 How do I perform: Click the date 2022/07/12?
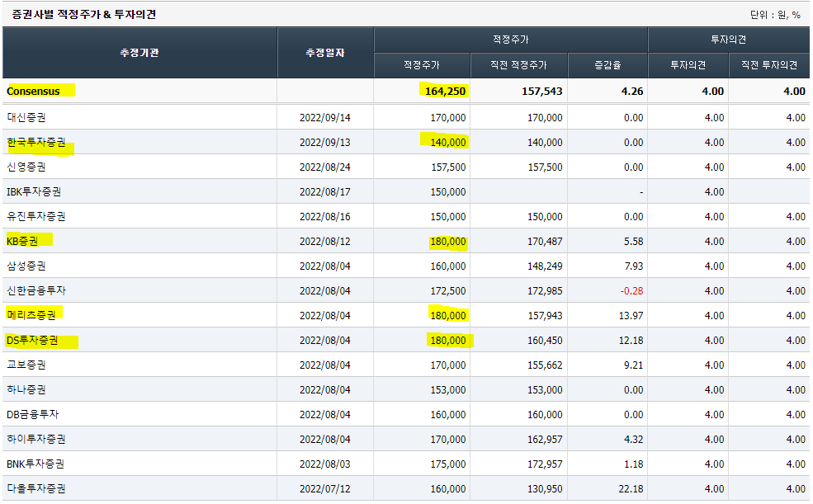click(325, 489)
